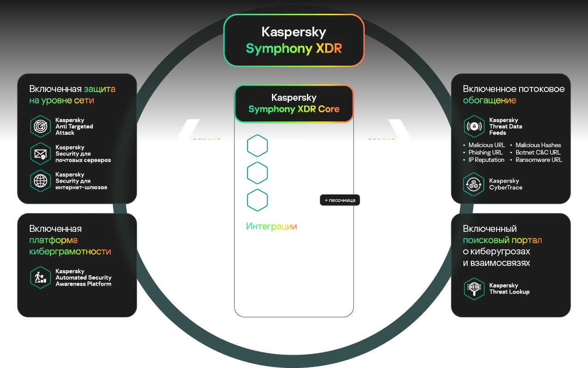Click the 'Malicious Hashes' bullet item

tap(536, 145)
